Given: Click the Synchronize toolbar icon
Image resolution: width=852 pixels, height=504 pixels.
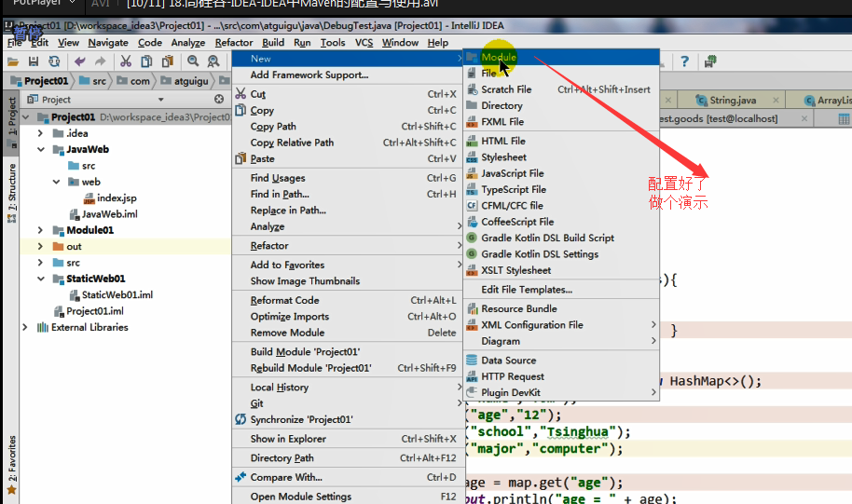Looking at the screenshot, I should coord(54,61).
